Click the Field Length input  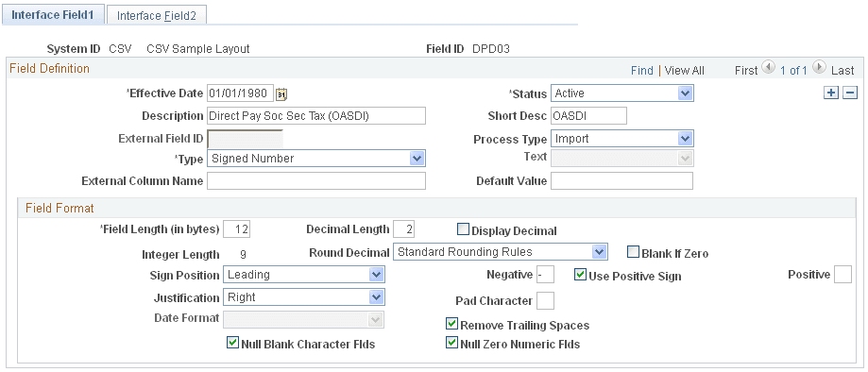click(237, 228)
